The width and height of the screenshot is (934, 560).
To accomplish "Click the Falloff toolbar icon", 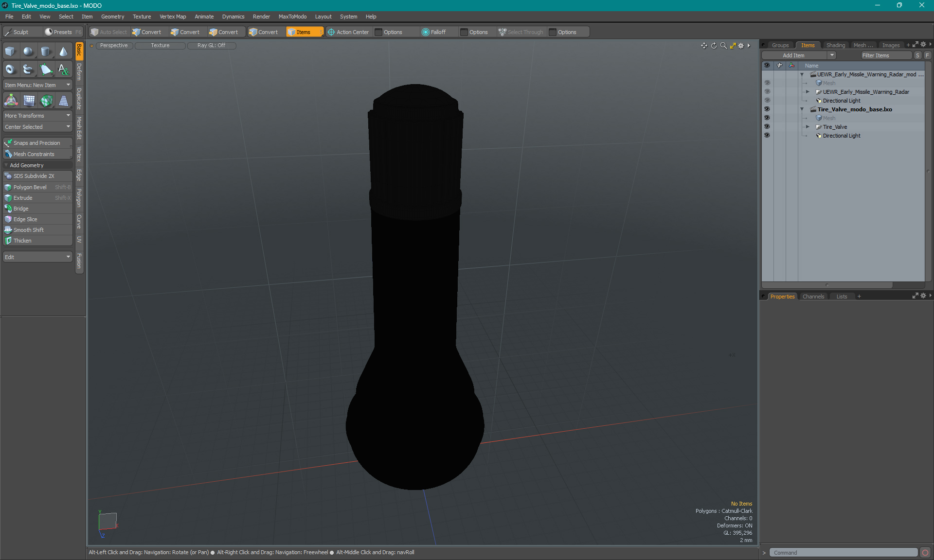I will click(x=426, y=32).
